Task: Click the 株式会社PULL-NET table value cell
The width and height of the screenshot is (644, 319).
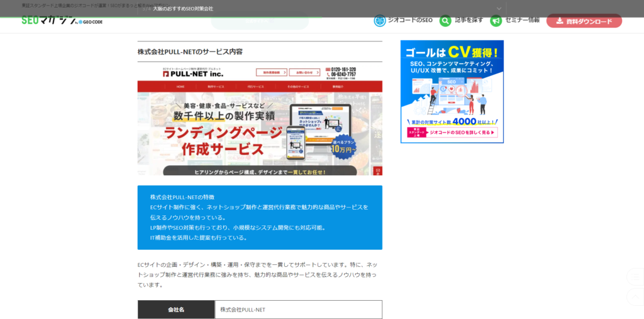Action: point(299,310)
